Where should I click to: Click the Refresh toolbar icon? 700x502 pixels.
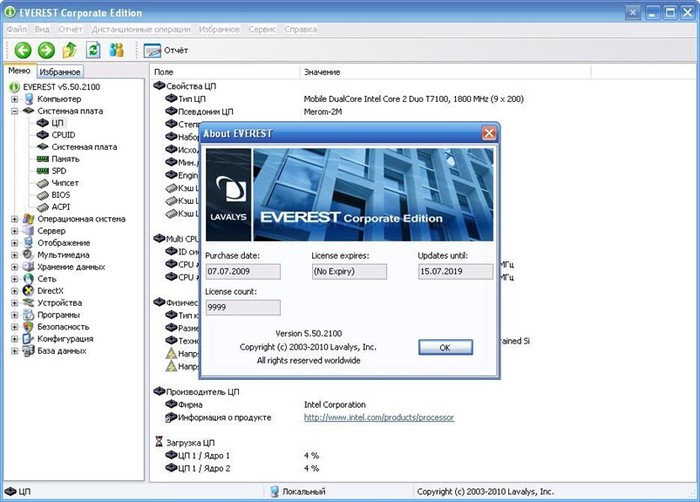coord(93,50)
